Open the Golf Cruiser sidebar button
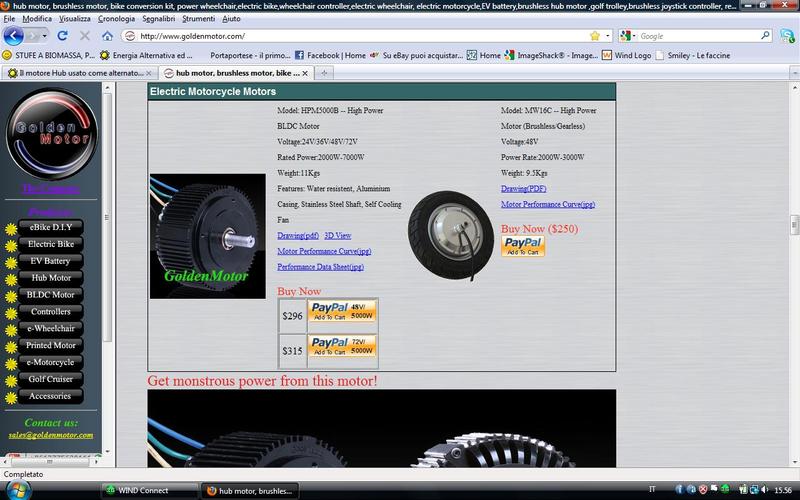 [51, 379]
